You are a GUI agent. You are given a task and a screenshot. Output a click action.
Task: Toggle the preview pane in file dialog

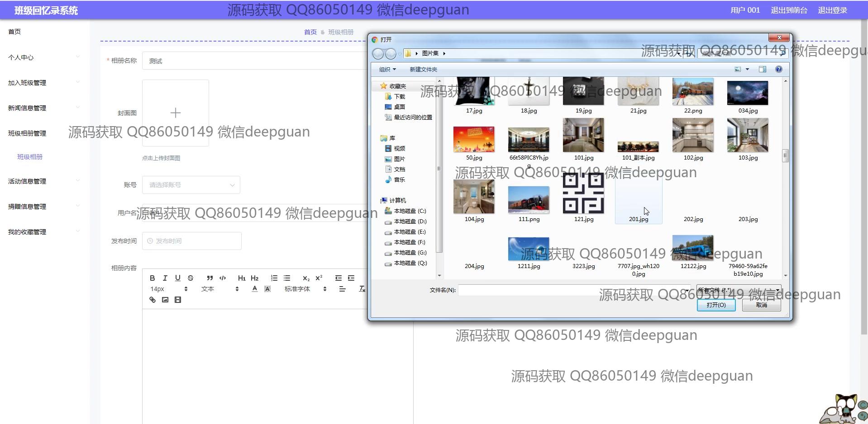(763, 69)
